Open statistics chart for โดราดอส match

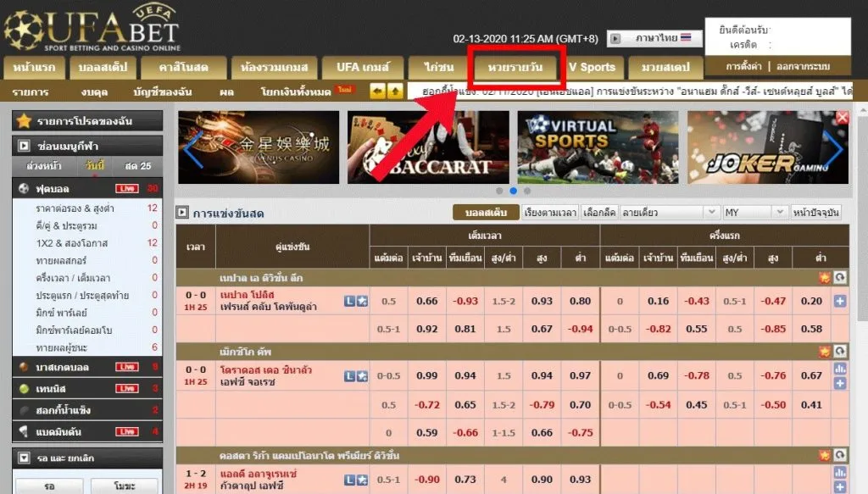tap(840, 369)
